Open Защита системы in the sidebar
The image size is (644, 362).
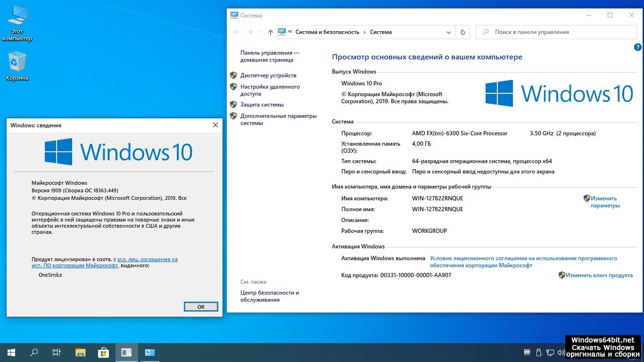[x=262, y=105]
